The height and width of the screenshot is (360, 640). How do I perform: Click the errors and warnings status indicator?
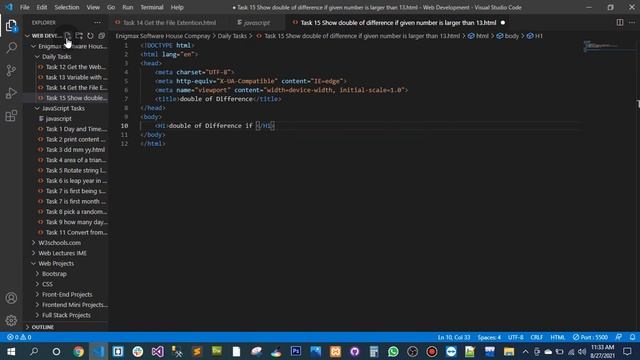coord(19,337)
